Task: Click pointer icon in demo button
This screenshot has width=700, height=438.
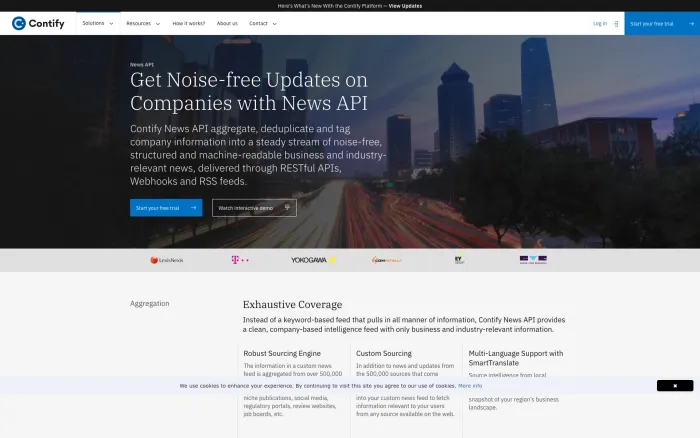Action: [288, 208]
